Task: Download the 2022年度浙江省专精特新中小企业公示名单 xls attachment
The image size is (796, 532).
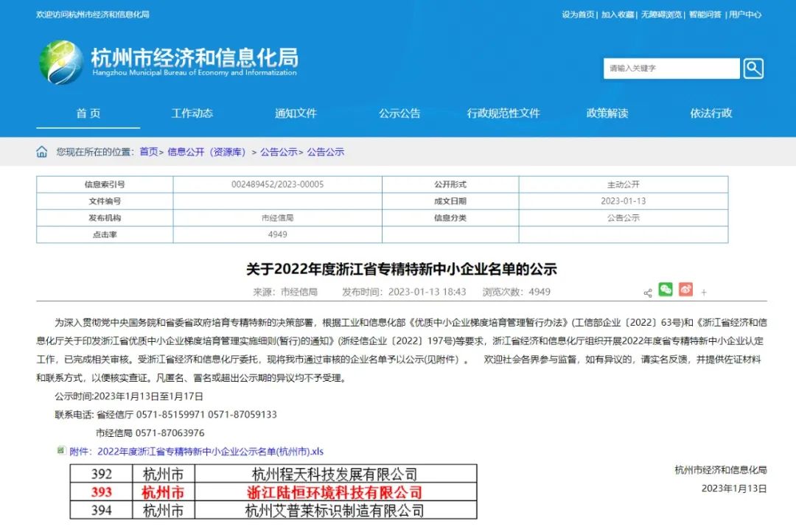Action: pyautogui.click(x=197, y=451)
